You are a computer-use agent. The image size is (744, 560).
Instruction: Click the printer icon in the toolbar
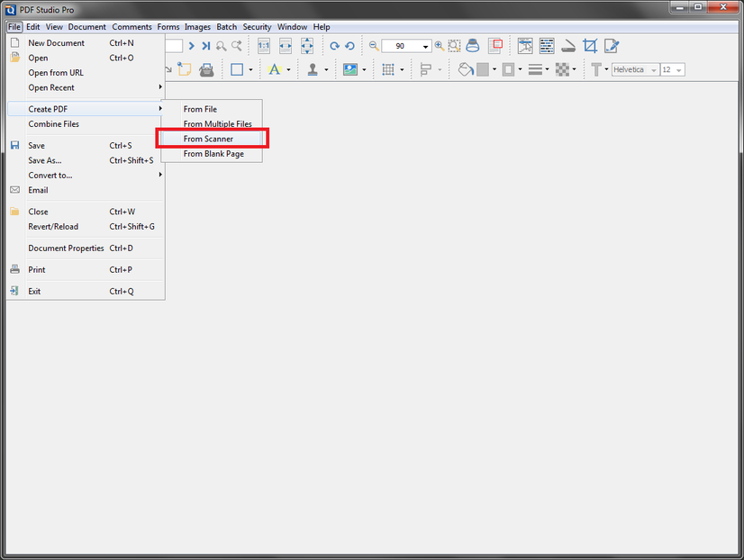click(x=206, y=69)
